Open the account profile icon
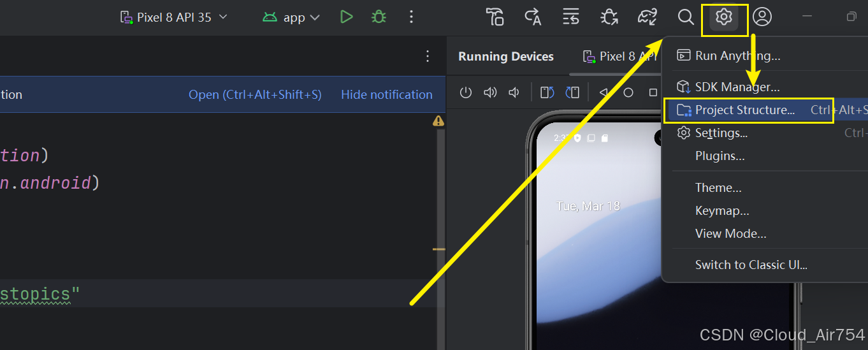The image size is (868, 350). click(x=762, y=17)
